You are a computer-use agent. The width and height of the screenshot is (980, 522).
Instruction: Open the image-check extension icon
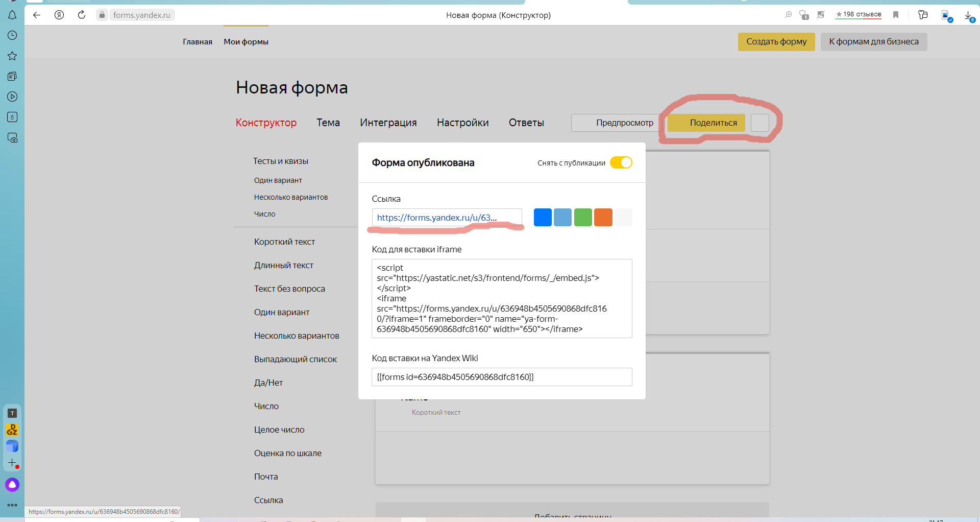click(x=947, y=15)
